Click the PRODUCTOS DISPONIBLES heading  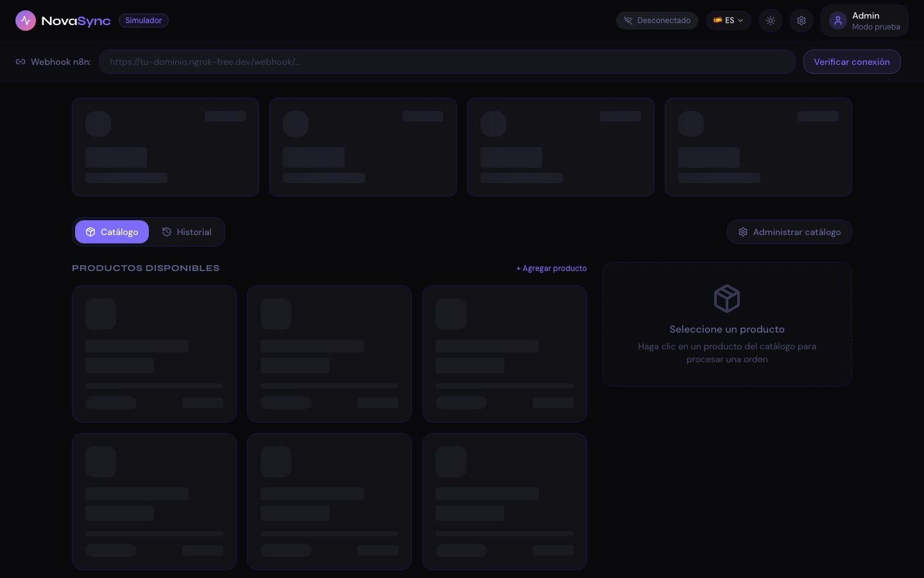click(146, 268)
